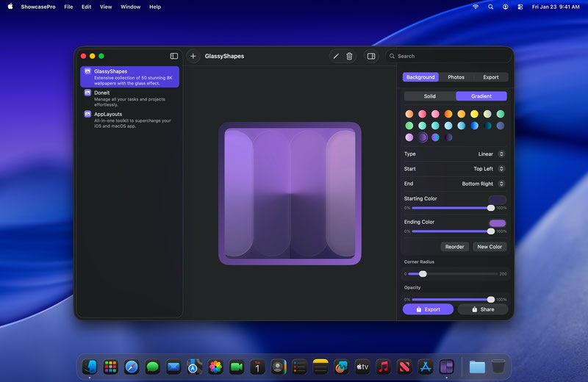Switch to the Photos tab
Screen dimensions: 588x382
click(456, 77)
